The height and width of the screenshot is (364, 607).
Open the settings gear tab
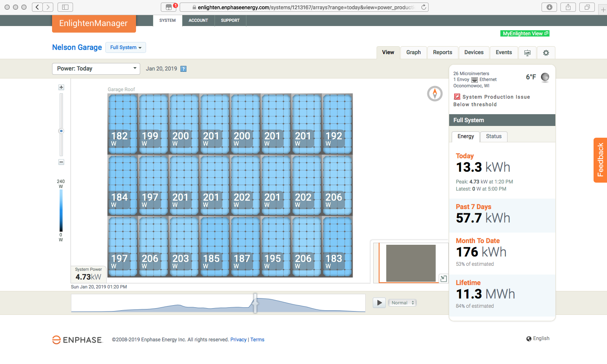[546, 52]
